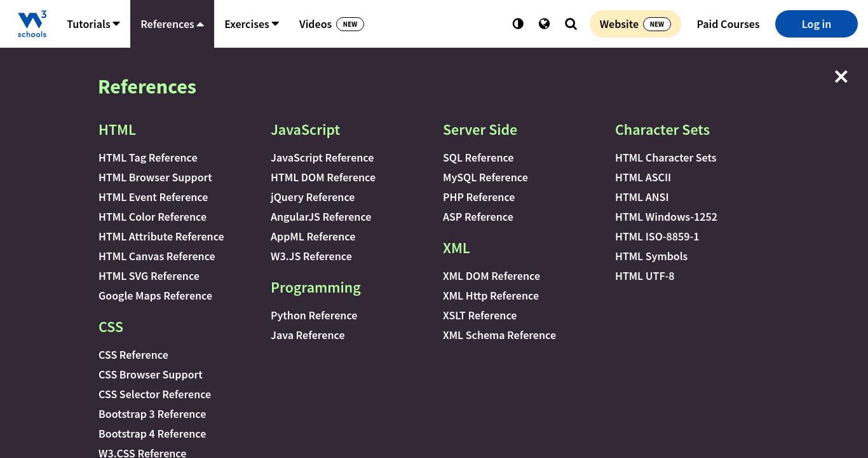Click the JavaScript section heading
The width and height of the screenshot is (868, 458).
coord(305,130)
